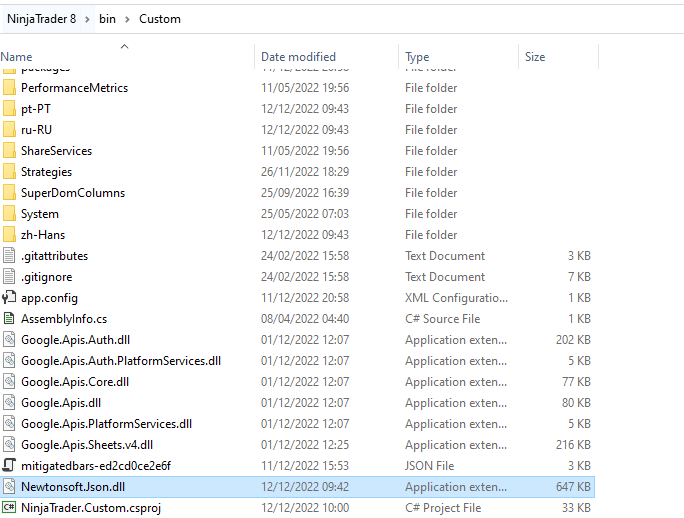Click the Newtonsoft.Json.dll file icon
This screenshot has height=518, width=684.
click(x=9, y=487)
